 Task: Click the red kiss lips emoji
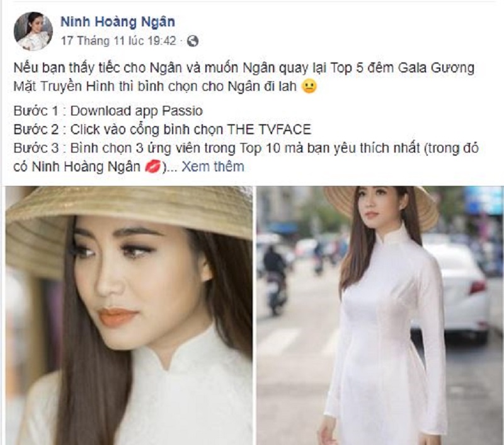click(x=152, y=166)
